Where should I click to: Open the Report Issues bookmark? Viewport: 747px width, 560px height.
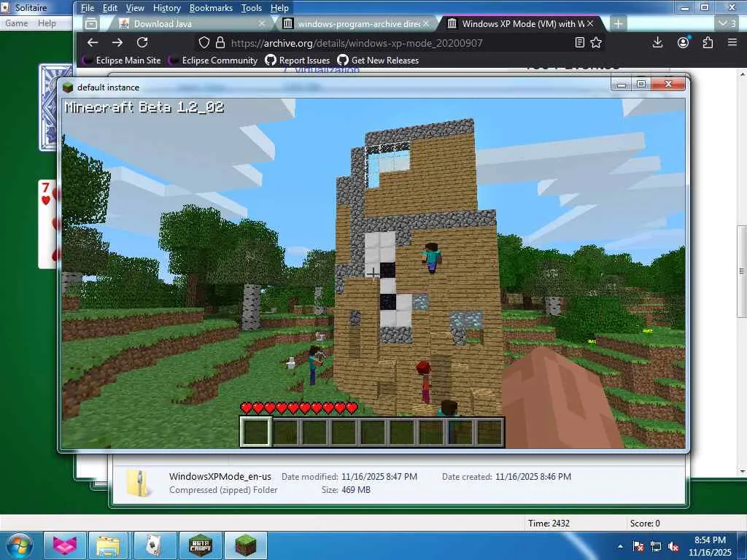(x=298, y=61)
